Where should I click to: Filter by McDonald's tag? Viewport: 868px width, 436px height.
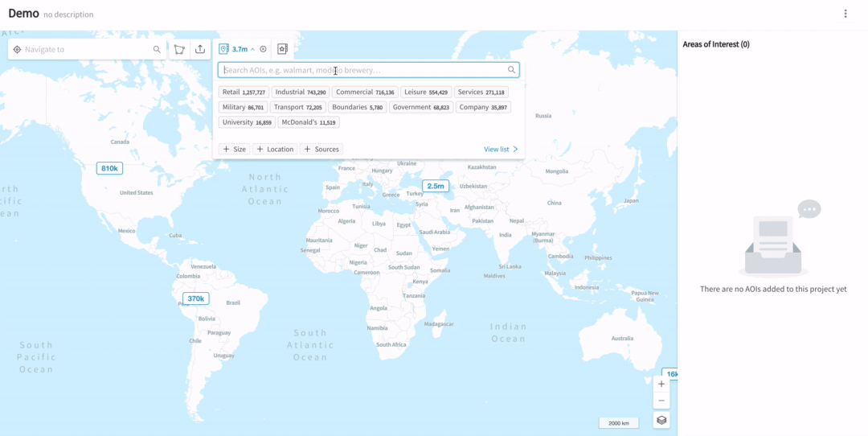309,122
